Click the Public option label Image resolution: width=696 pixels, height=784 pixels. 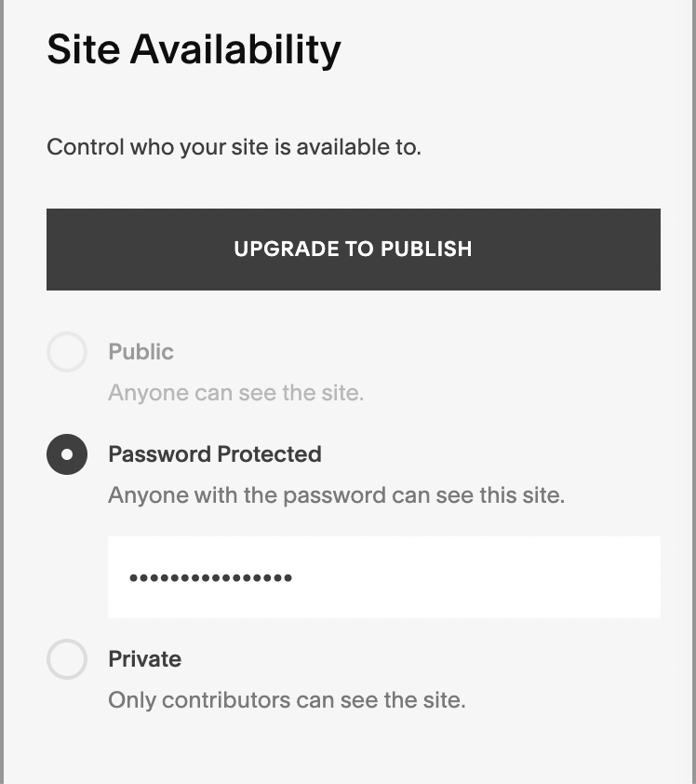click(x=141, y=352)
